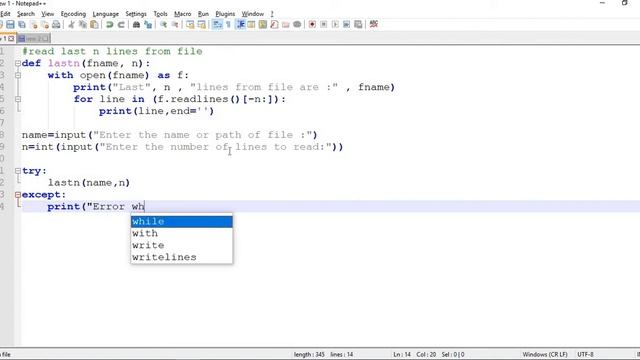This screenshot has width=640, height=360.
Task: Click the Copy toolbar icon
Action: 83,24
